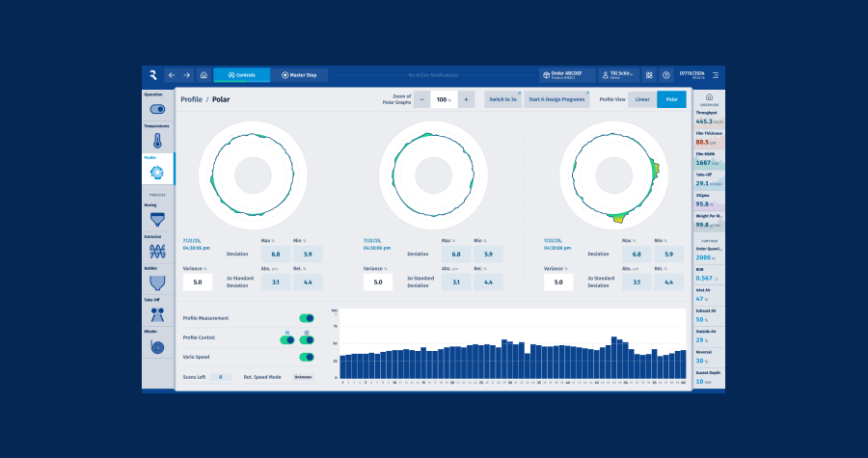Toggle the Operation switch in sidebar
868x458 pixels.
tap(157, 109)
